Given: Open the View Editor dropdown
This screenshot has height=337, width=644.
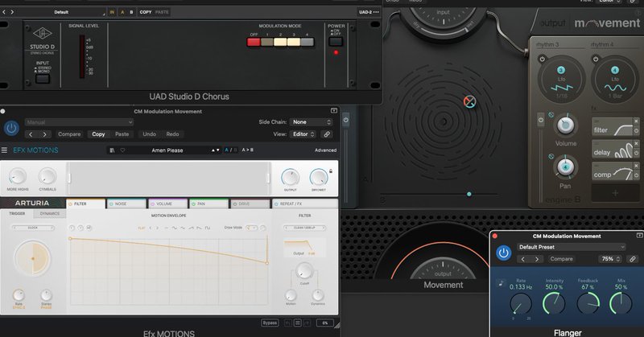Looking at the screenshot, I should pyautogui.click(x=304, y=134).
